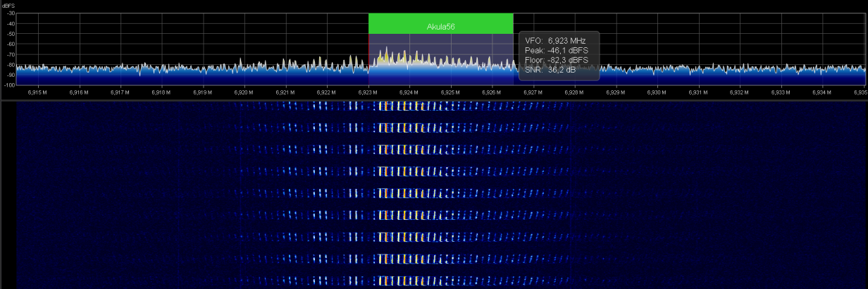The height and width of the screenshot is (289, 868).
Task: Click the dBFS axis unit label
Action: [8, 5]
